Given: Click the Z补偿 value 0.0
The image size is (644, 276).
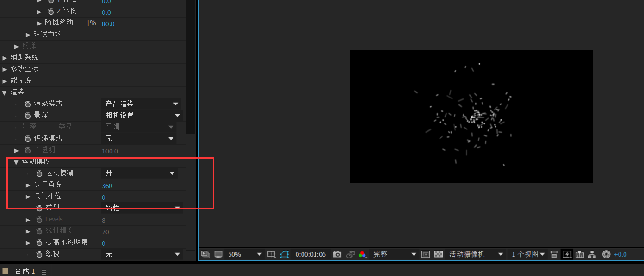Looking at the screenshot, I should click(x=106, y=12).
